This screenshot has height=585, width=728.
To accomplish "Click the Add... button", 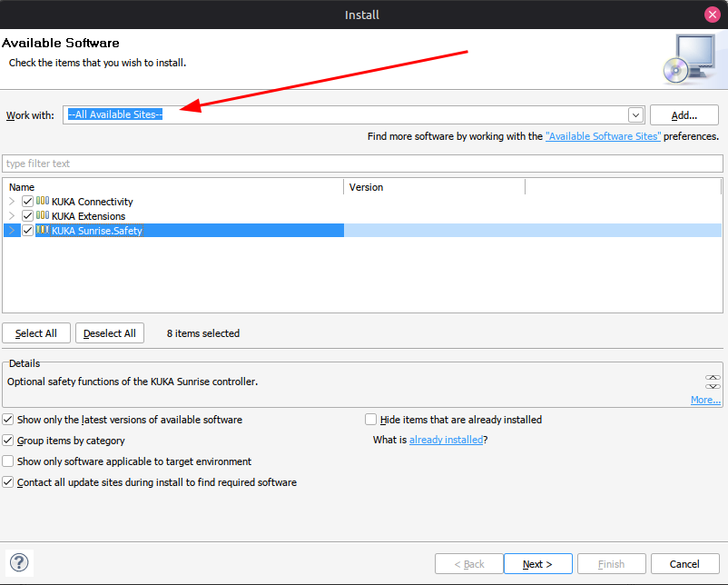I will pyautogui.click(x=684, y=114).
